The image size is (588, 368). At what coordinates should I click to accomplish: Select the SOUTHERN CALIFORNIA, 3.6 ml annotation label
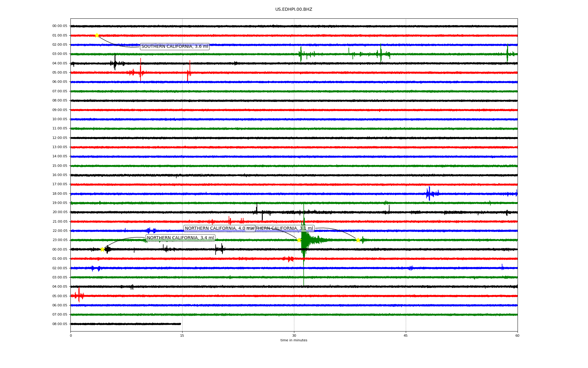(175, 47)
